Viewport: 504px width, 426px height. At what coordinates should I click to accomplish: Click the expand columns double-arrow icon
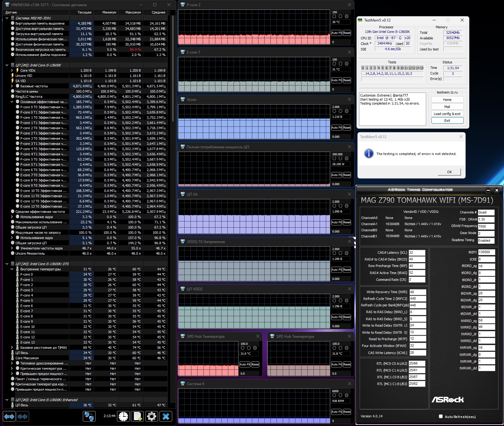point(9,416)
